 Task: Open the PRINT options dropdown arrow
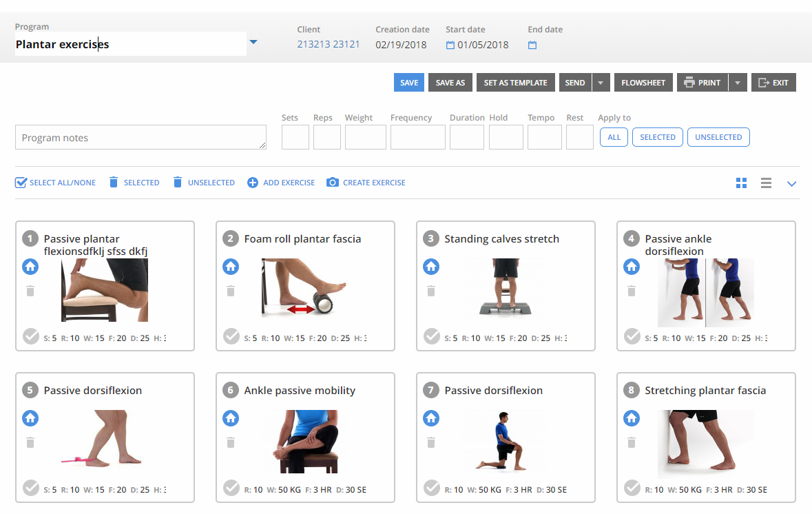pos(738,83)
